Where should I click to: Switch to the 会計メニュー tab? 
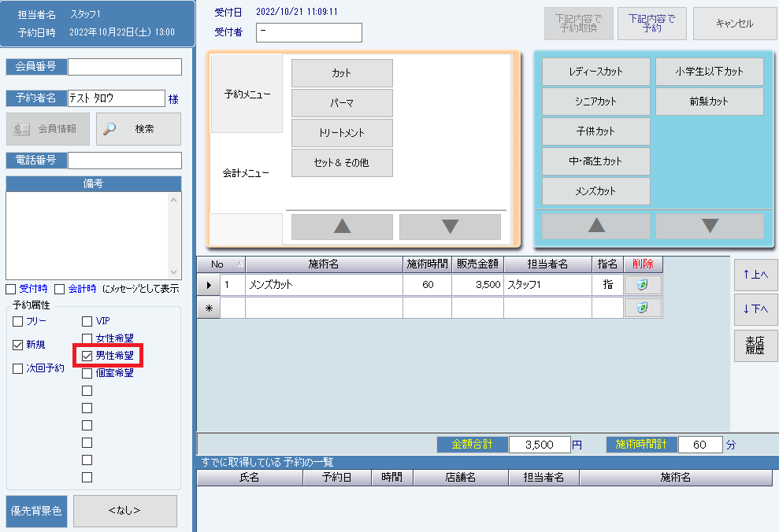pos(246,173)
